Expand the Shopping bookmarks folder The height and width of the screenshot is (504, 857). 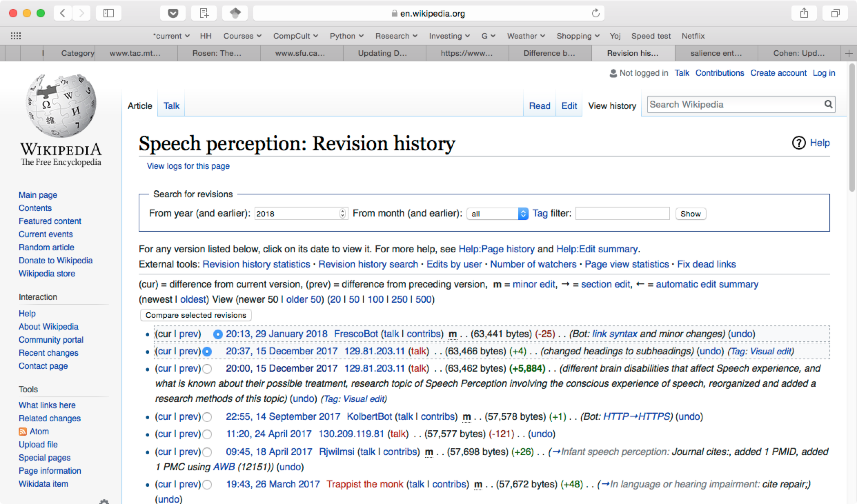(x=578, y=36)
